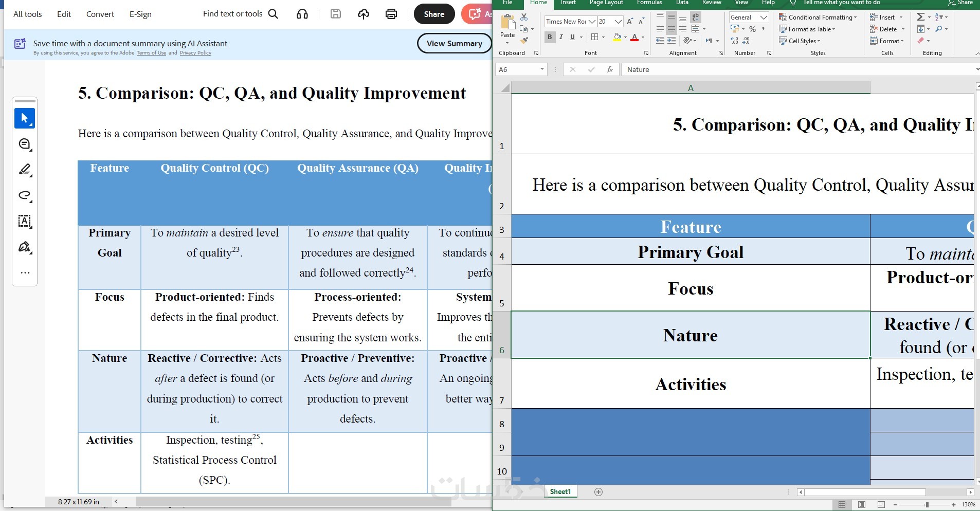The height and width of the screenshot is (511, 980).
Task: Expand the Conditional Formatting menu
Action: click(x=818, y=17)
